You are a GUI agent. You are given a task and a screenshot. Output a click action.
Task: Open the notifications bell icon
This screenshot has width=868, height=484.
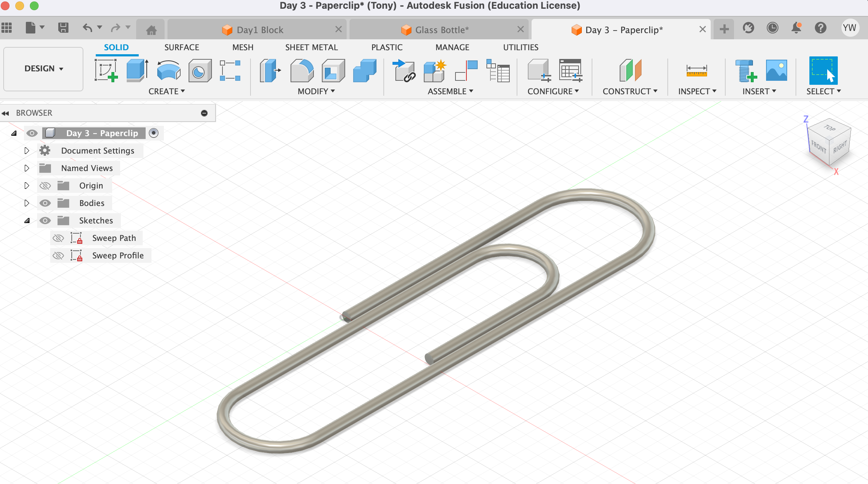click(x=796, y=28)
